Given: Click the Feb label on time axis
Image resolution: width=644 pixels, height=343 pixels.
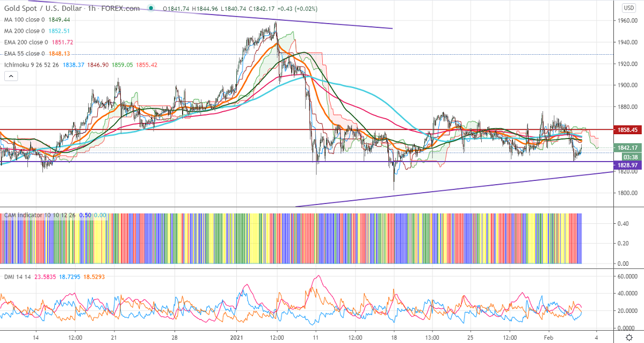Looking at the screenshot, I should pos(549,338).
